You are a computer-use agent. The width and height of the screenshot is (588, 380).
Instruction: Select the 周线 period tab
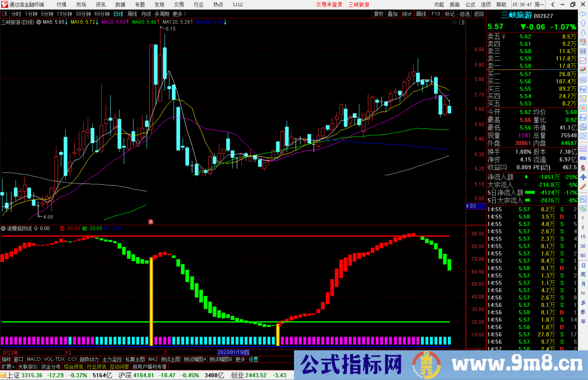coord(132,14)
